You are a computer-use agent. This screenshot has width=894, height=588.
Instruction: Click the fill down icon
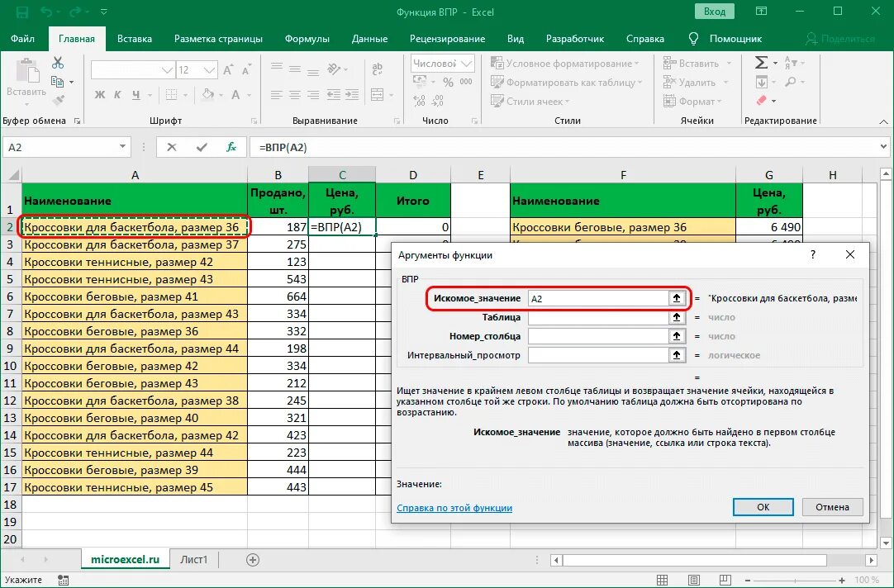(761, 83)
